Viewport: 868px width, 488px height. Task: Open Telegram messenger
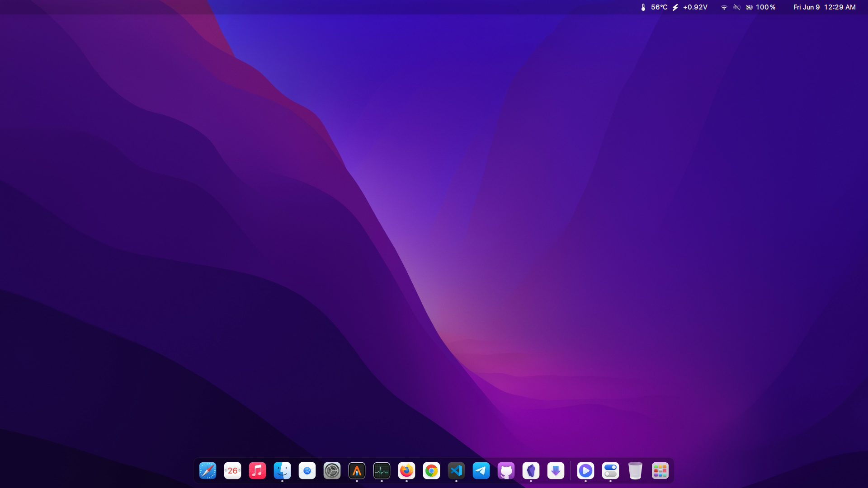(x=481, y=471)
